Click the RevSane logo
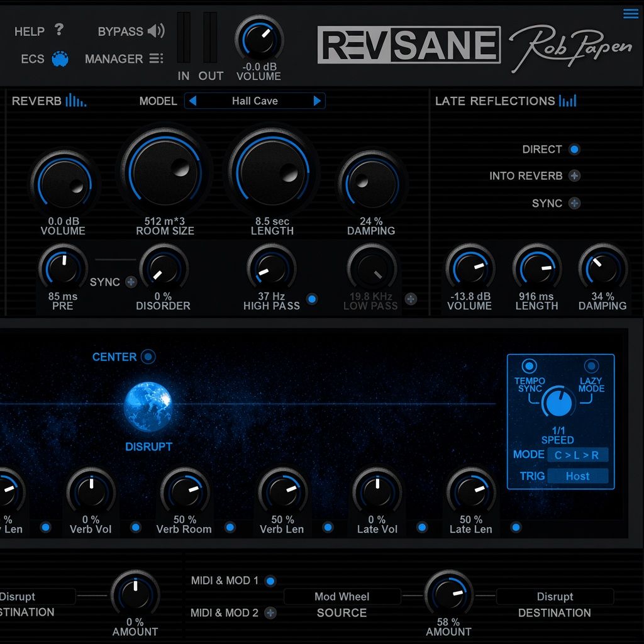Screen dimensions: 644x644 pos(409,45)
